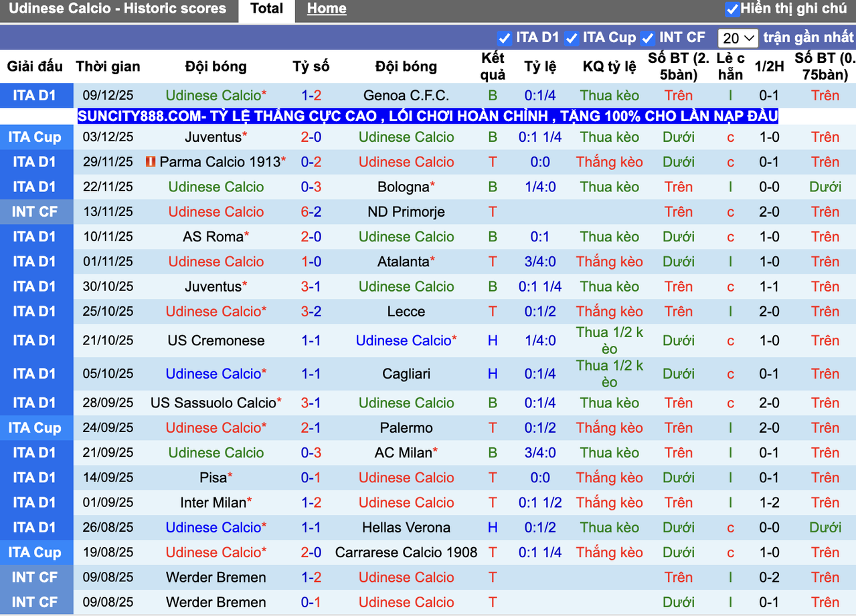856x616 pixels.
Task: Click the date 29/11/25
Action: [x=108, y=162]
